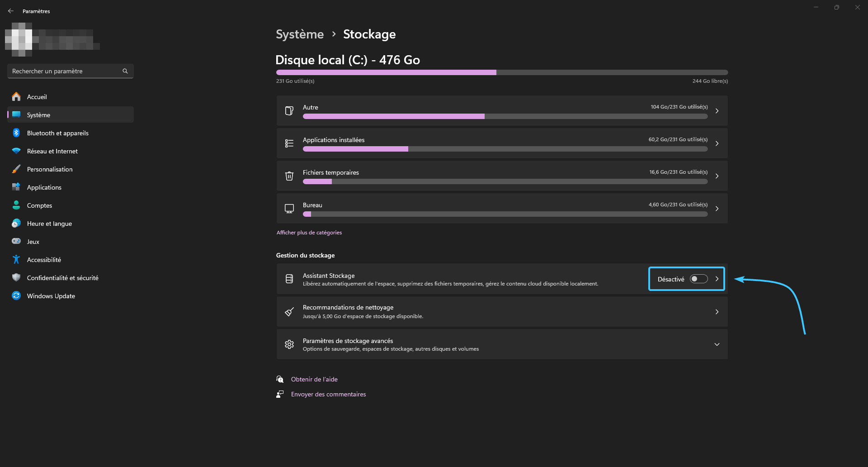This screenshot has height=467, width=868.
Task: Open Recommandations de nettoyage via chevron
Action: tap(717, 312)
